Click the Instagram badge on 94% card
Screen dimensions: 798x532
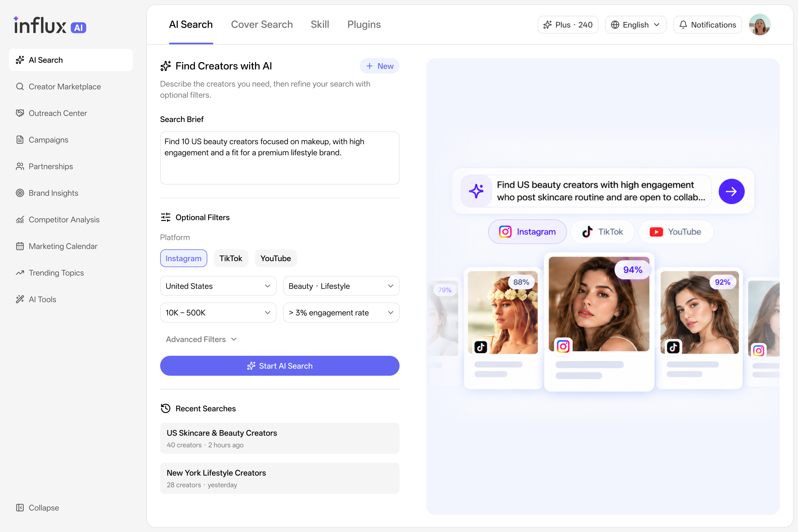pos(563,346)
